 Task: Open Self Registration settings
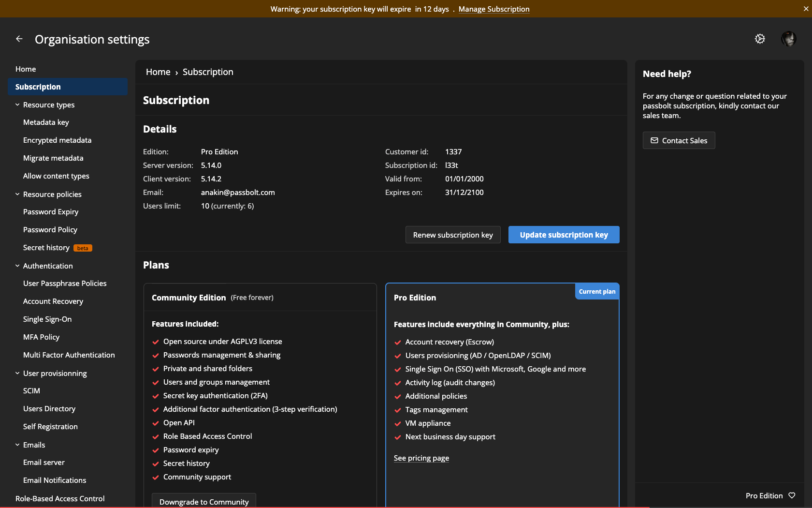[x=50, y=427]
